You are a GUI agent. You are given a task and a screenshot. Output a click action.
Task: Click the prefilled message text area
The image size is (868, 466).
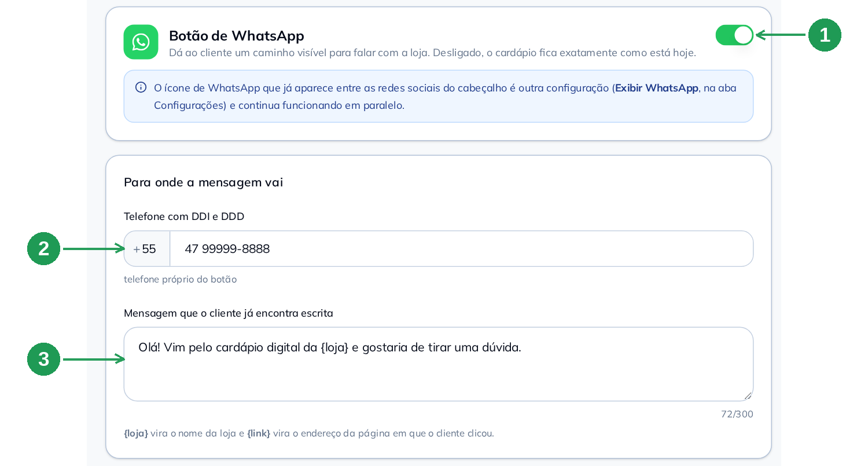(439, 364)
